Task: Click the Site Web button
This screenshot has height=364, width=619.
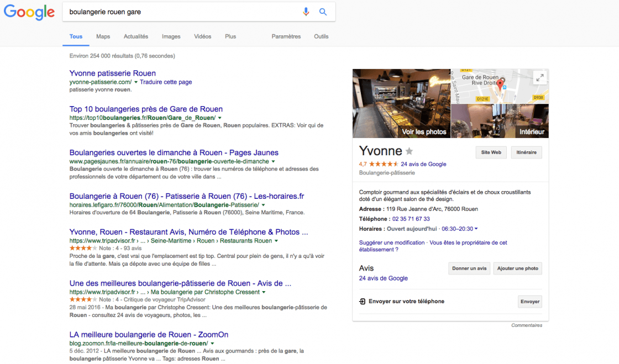Action: tap(491, 152)
